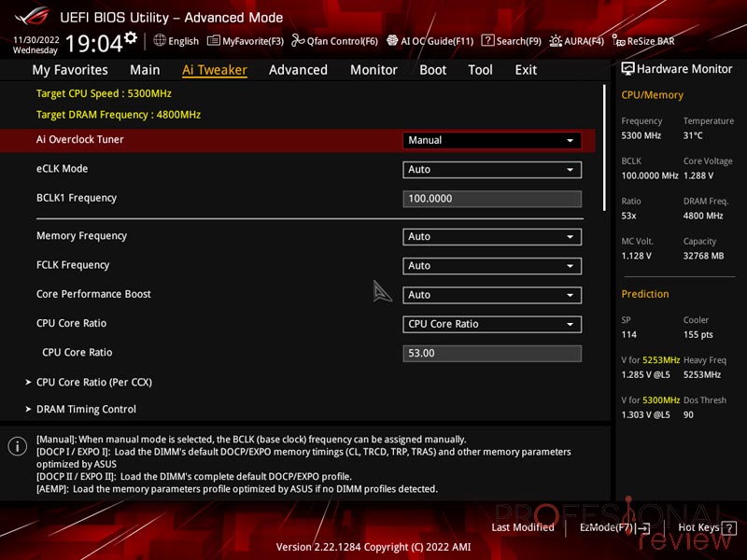Open CPU Core Ratio mode dropdown

click(492, 324)
